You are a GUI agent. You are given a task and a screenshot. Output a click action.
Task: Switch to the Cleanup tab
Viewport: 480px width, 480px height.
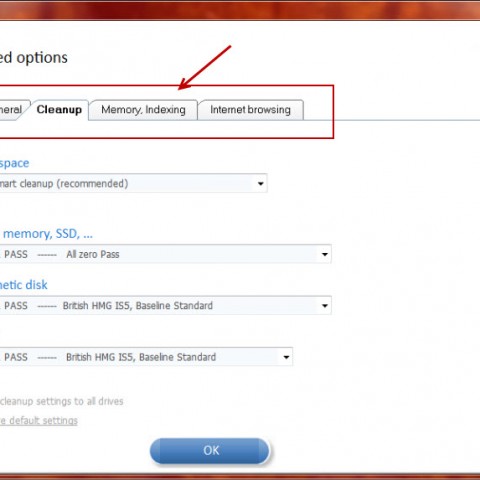pyautogui.click(x=59, y=110)
